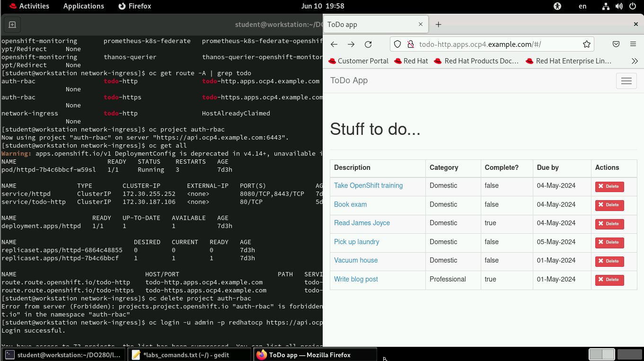644x361 pixels.
Task: Open the tracking protection shield icon
Action: point(397,44)
